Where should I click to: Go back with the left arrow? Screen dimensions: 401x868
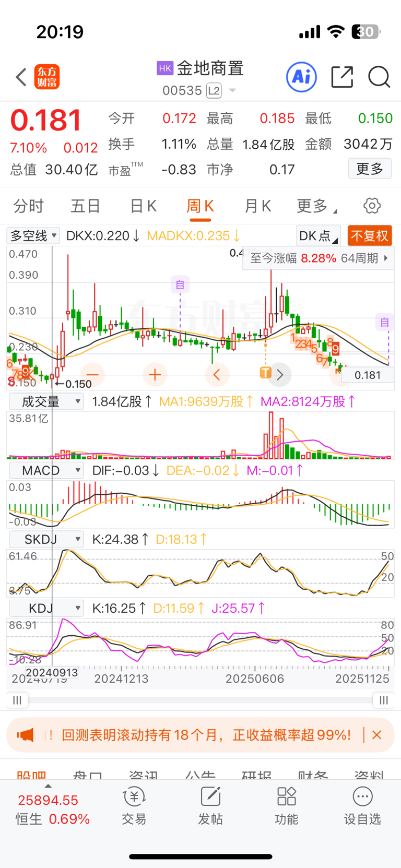pos(21,77)
